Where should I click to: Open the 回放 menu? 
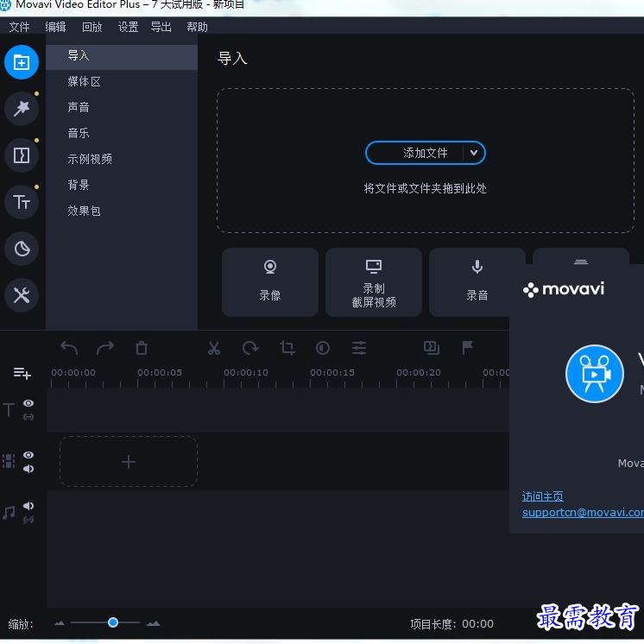click(92, 27)
